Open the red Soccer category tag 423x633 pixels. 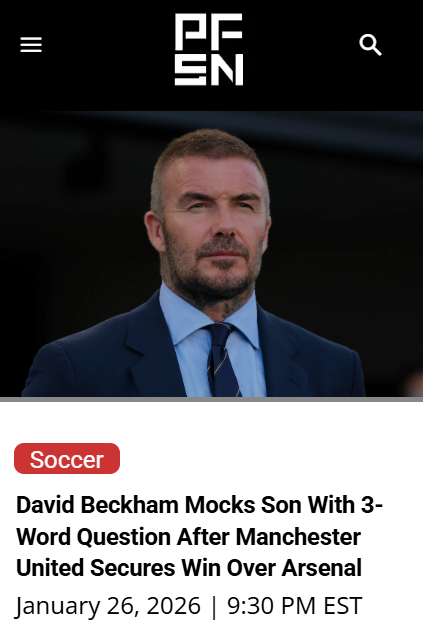67,459
